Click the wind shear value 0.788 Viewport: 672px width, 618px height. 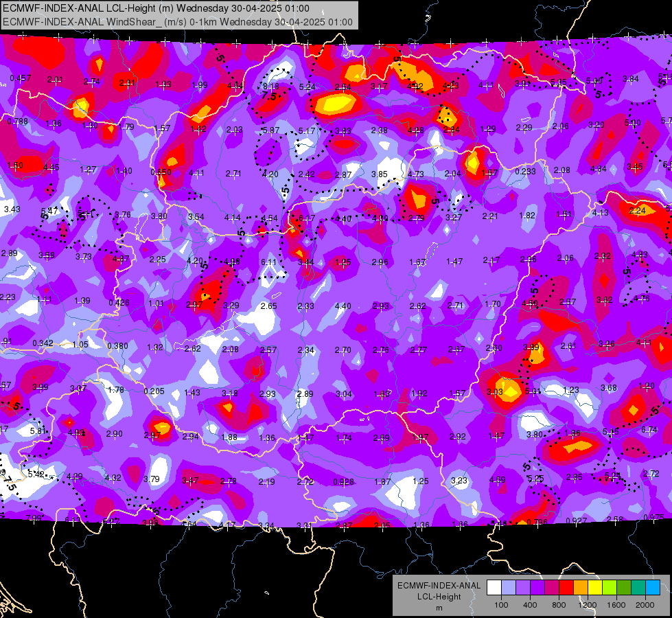pos(18,122)
